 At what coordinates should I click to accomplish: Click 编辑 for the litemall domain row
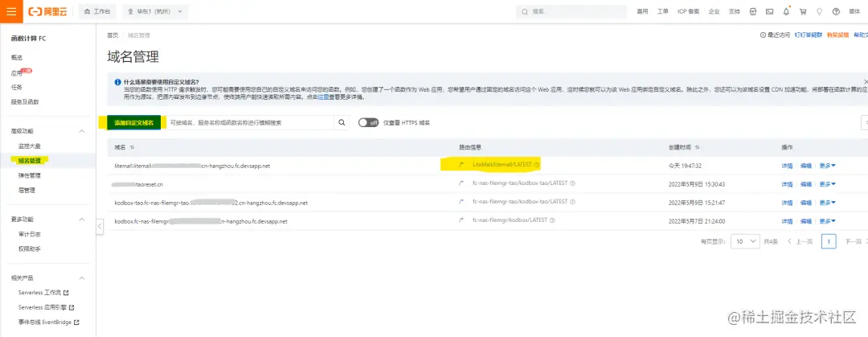806,166
